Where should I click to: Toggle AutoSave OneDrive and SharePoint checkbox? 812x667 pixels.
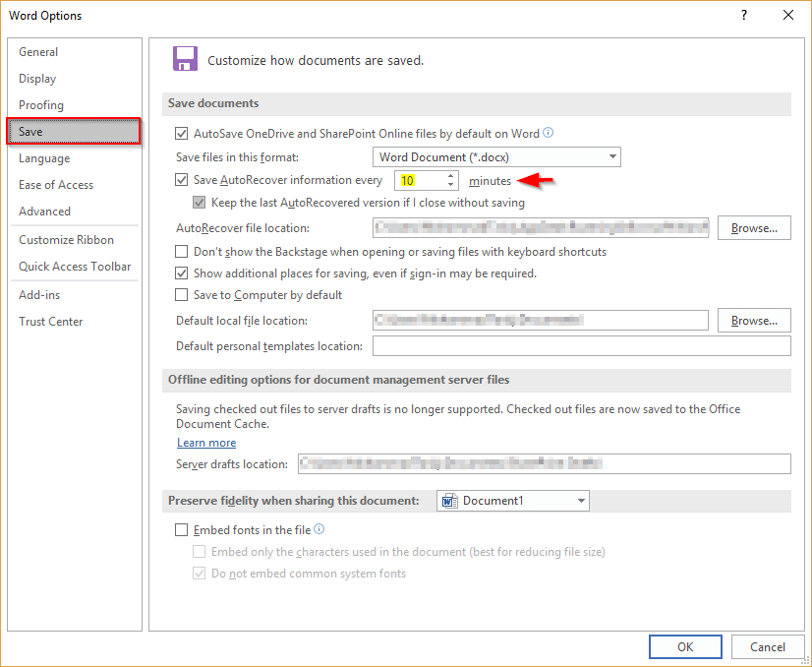pyautogui.click(x=181, y=134)
